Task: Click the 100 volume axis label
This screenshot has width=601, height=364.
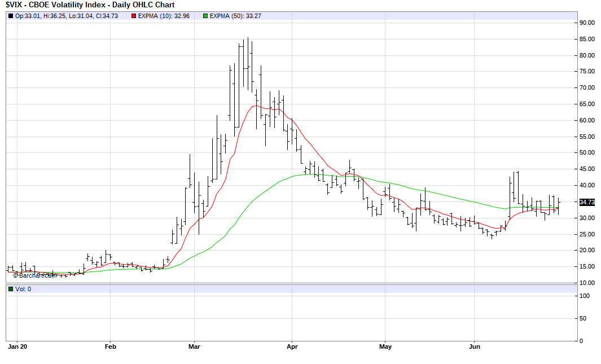Action: 585,296
